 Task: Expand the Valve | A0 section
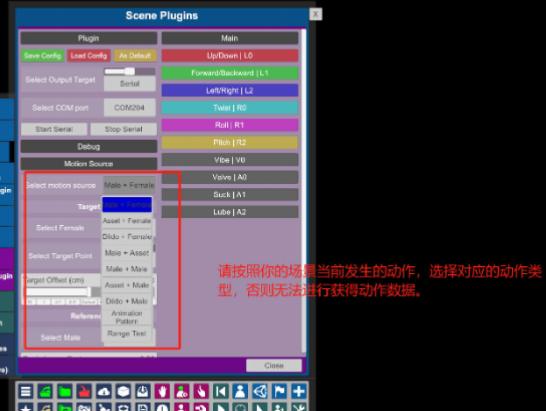point(230,177)
